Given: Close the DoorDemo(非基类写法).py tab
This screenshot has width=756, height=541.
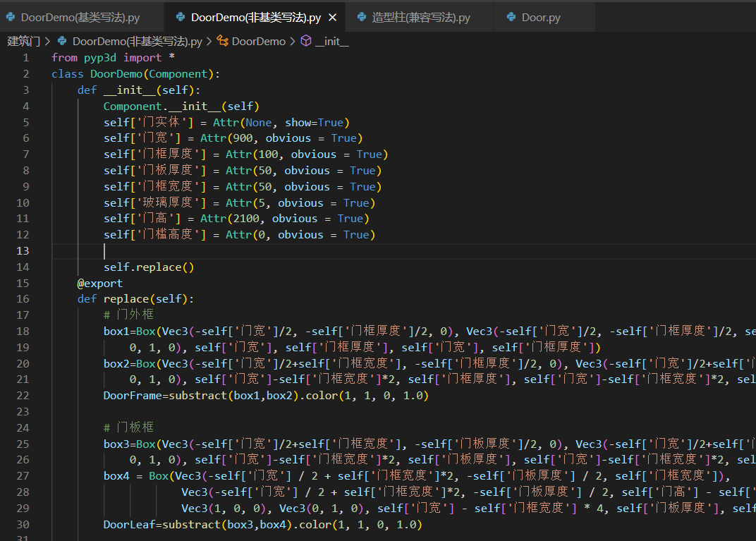Looking at the screenshot, I should [333, 18].
